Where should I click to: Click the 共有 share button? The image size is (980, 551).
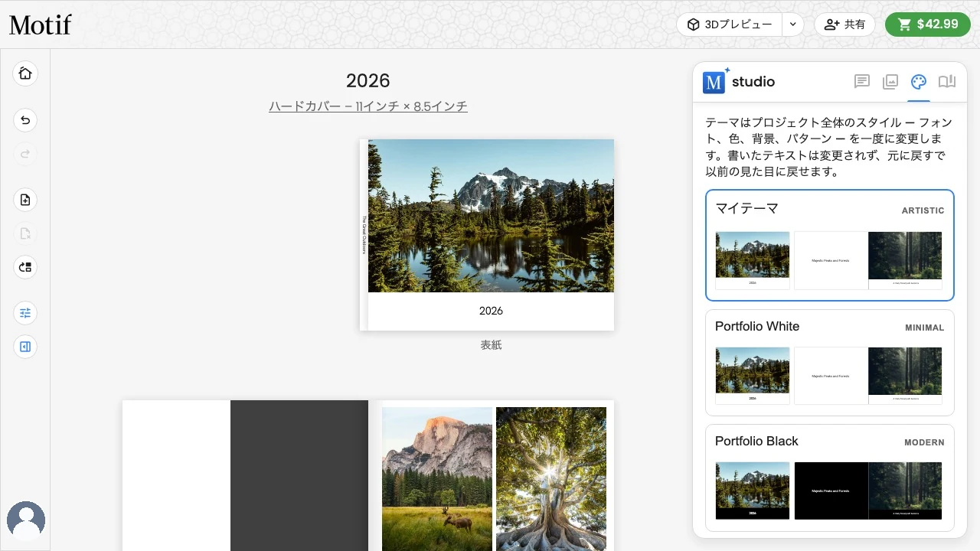click(844, 24)
